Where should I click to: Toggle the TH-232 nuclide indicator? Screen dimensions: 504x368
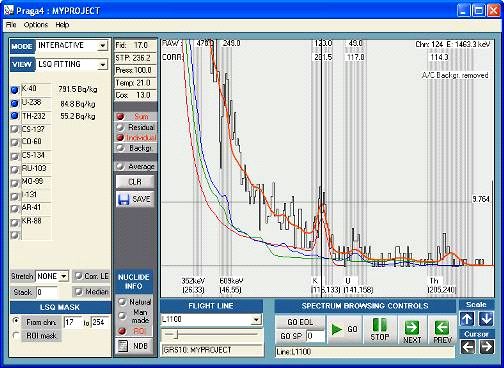pyautogui.click(x=15, y=116)
